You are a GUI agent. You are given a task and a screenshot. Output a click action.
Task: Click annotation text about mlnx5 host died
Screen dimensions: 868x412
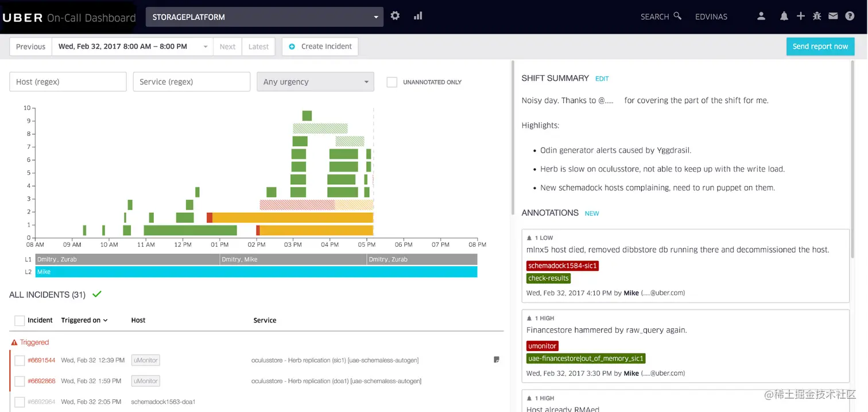[x=677, y=250]
